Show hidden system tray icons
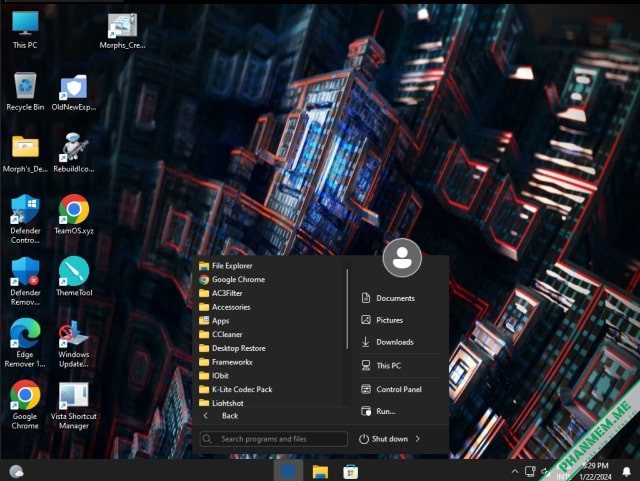The image size is (640, 481). point(515,472)
